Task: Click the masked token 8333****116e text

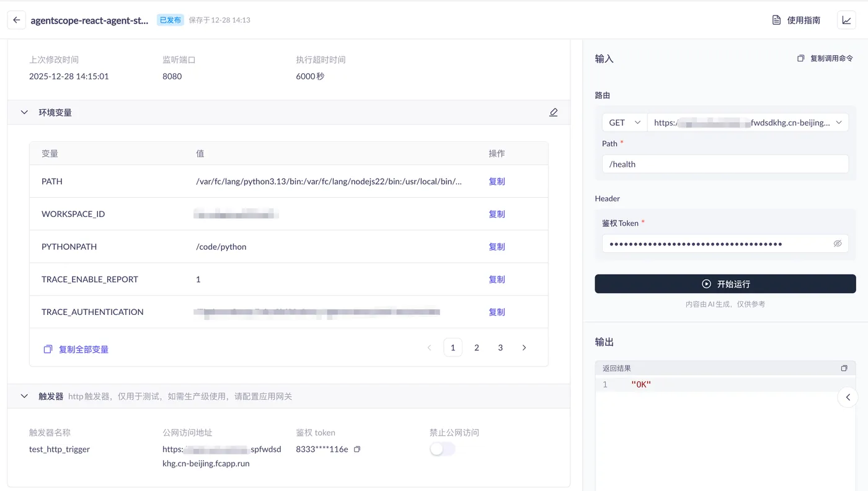Action: coord(322,449)
